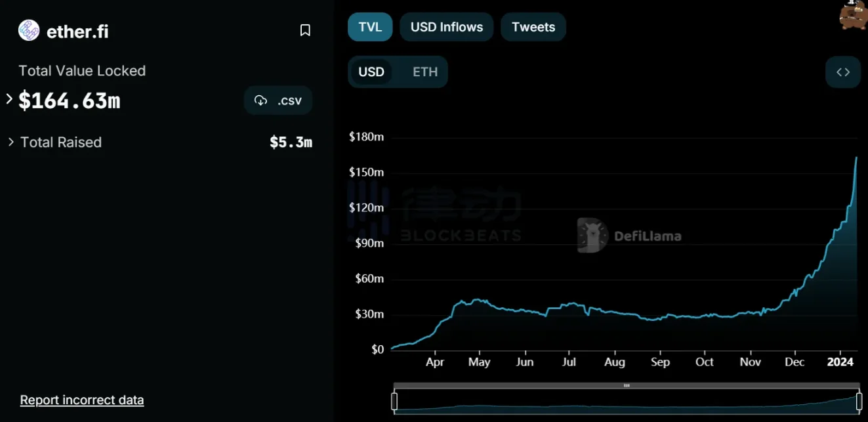The width and height of the screenshot is (868, 422).
Task: Click the Report incorrect data link
Action: coord(81,400)
